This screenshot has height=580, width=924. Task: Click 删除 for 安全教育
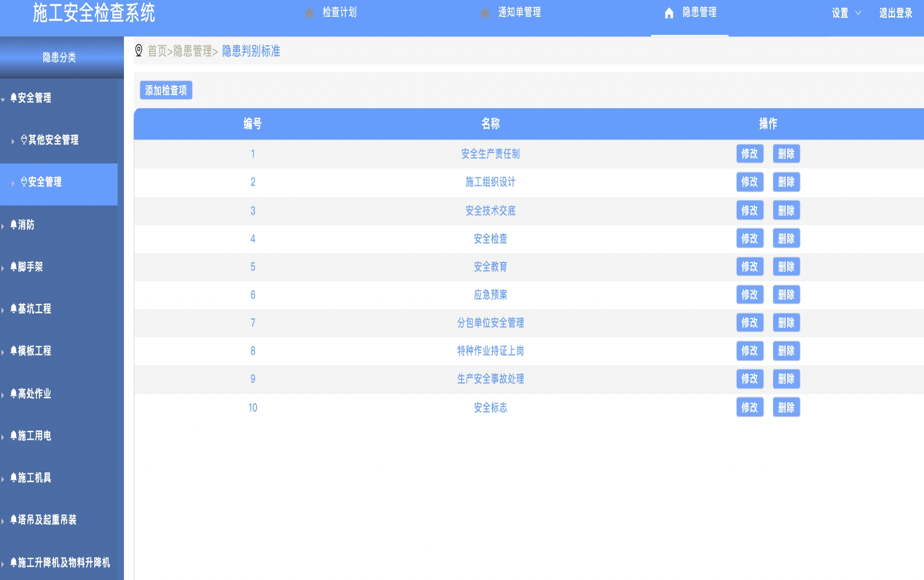click(x=786, y=266)
